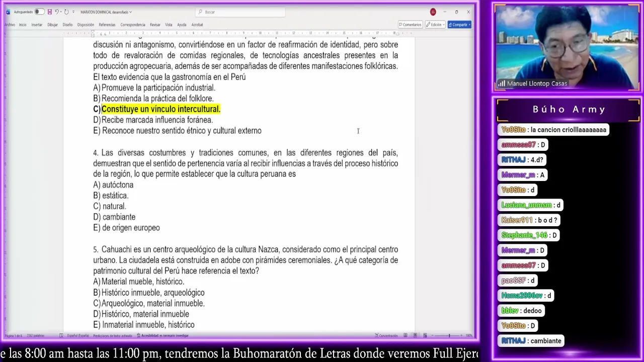644x362 pixels.
Task: Switch to the Inicio tab
Action: pos(23,25)
